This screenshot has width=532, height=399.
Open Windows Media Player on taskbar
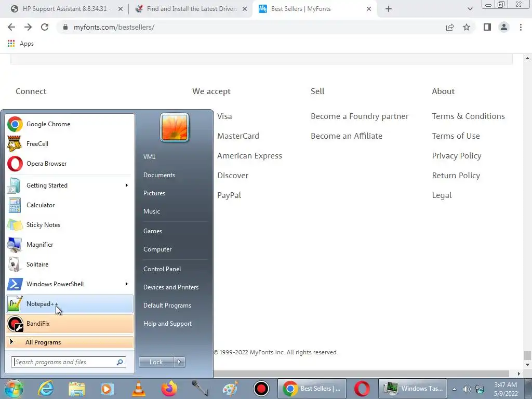pyautogui.click(x=107, y=389)
